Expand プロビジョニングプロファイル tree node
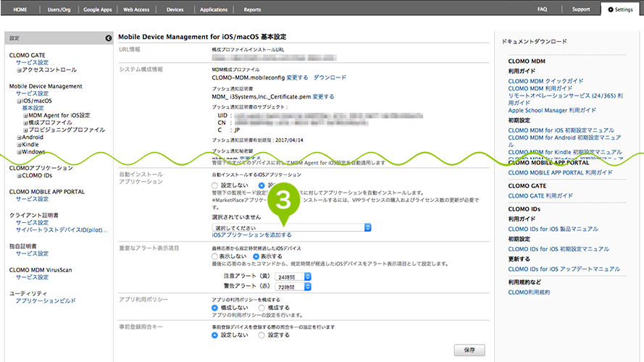 [25, 130]
